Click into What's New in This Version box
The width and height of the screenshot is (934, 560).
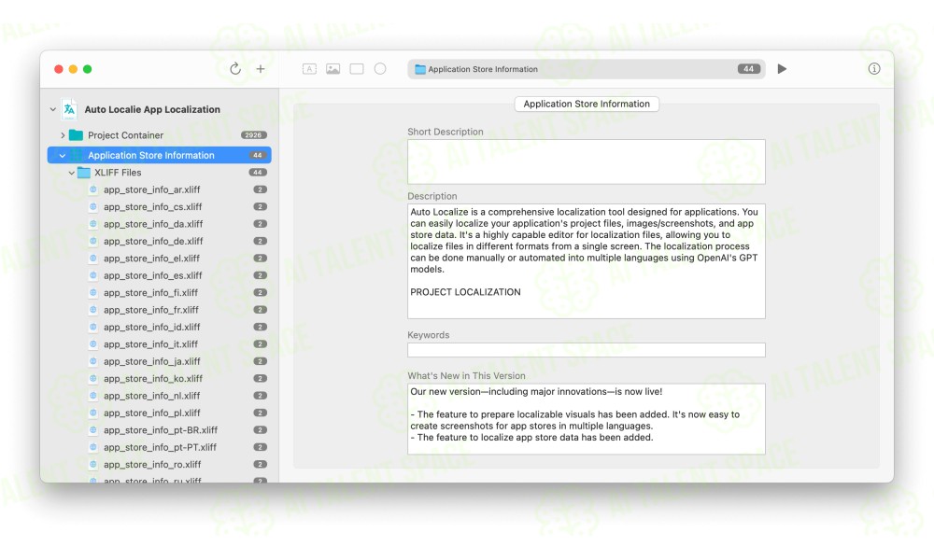tap(587, 419)
